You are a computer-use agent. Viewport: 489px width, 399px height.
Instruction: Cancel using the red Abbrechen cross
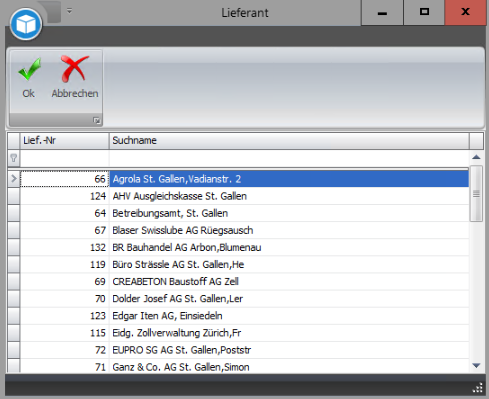(75, 78)
